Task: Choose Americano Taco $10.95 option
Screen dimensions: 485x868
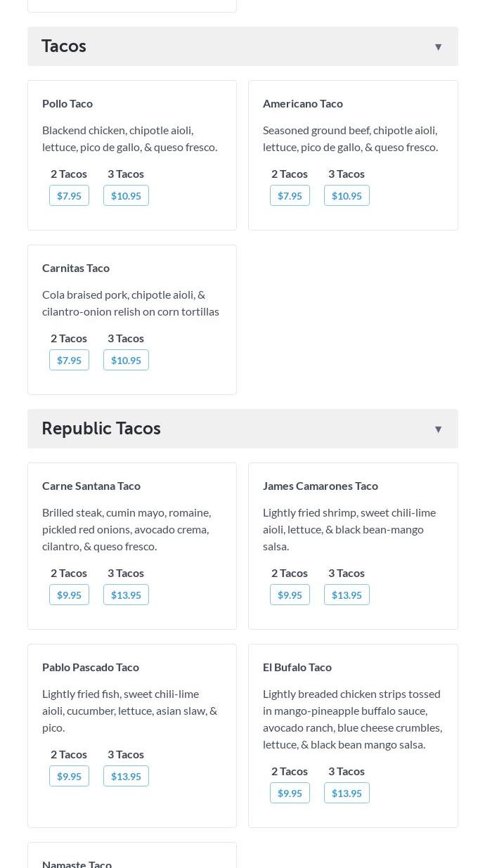Action: tap(347, 195)
